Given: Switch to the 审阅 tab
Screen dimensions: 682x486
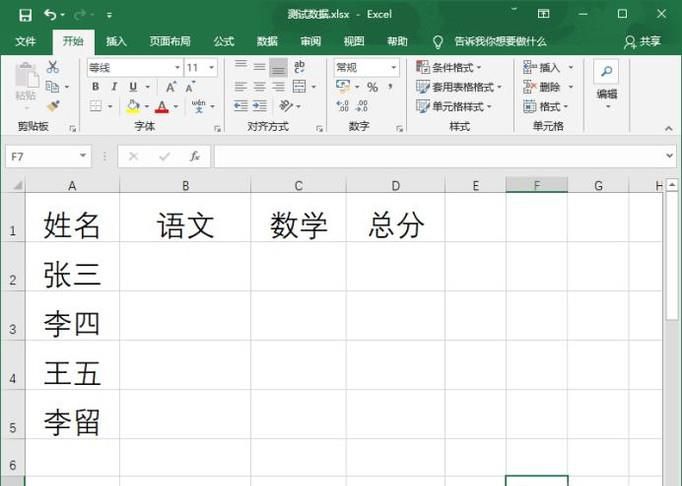Looking at the screenshot, I should (x=311, y=41).
